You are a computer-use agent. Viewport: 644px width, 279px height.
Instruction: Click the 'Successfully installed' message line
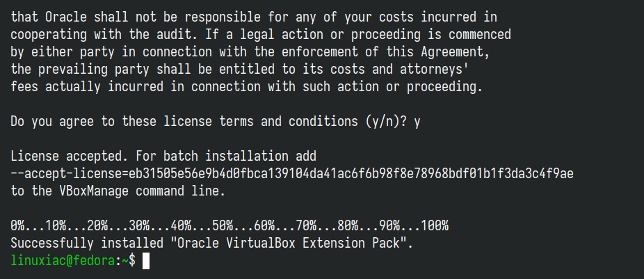(x=211, y=244)
